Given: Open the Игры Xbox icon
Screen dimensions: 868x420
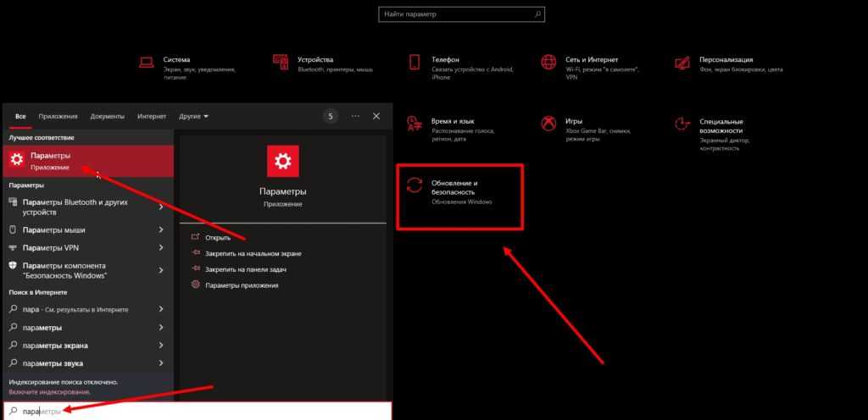Looking at the screenshot, I should pyautogui.click(x=548, y=124).
